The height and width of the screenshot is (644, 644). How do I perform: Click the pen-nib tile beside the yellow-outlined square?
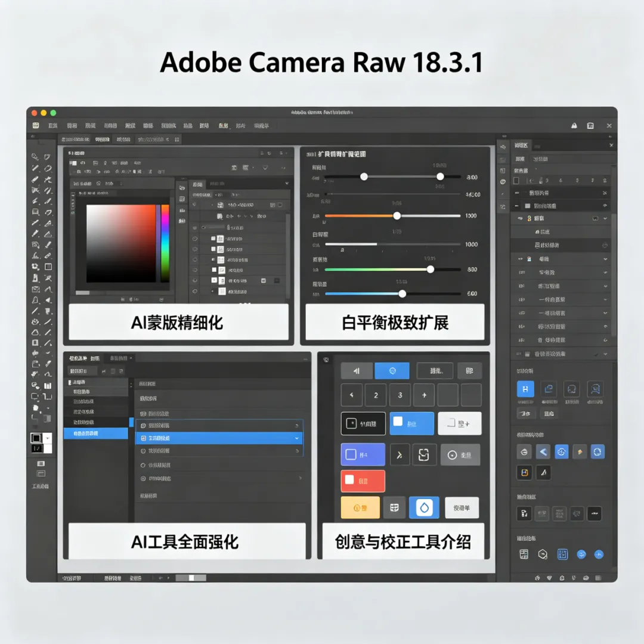(x=543, y=473)
